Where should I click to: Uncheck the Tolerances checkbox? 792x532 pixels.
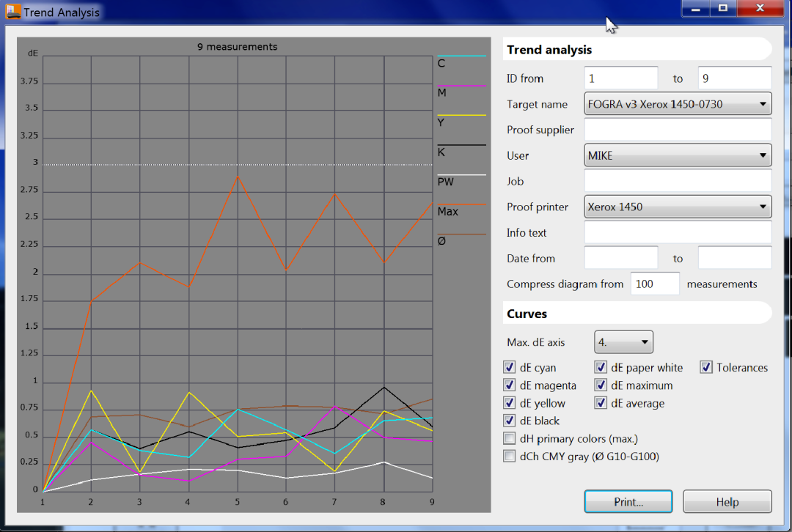706,368
